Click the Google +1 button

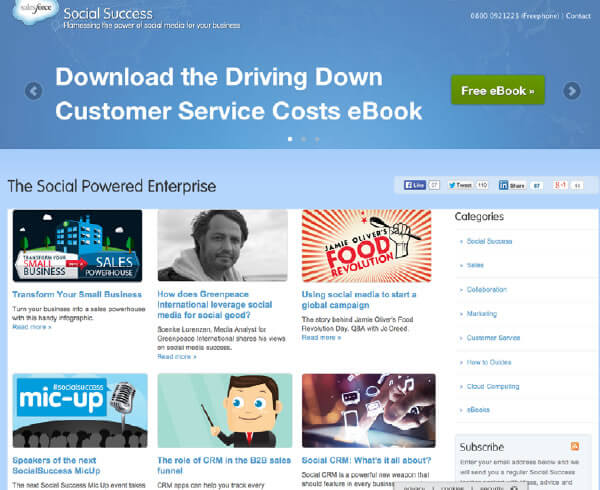[561, 185]
